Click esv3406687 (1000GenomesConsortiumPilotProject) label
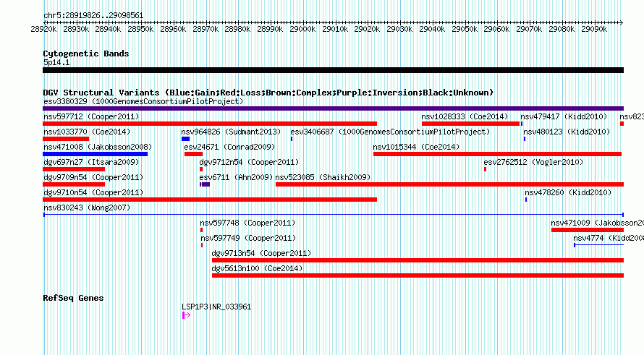The width and height of the screenshot is (644, 355). point(390,132)
